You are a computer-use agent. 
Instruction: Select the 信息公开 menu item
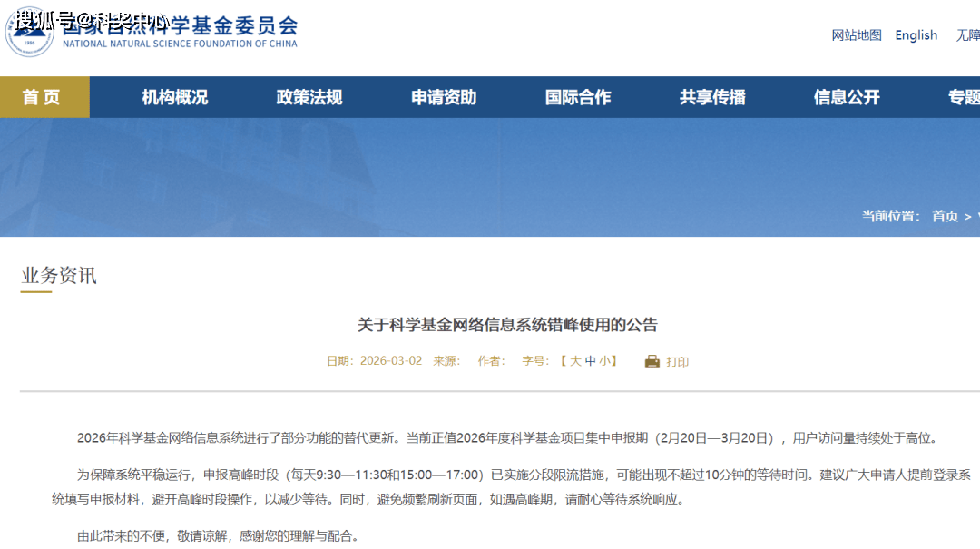(847, 97)
